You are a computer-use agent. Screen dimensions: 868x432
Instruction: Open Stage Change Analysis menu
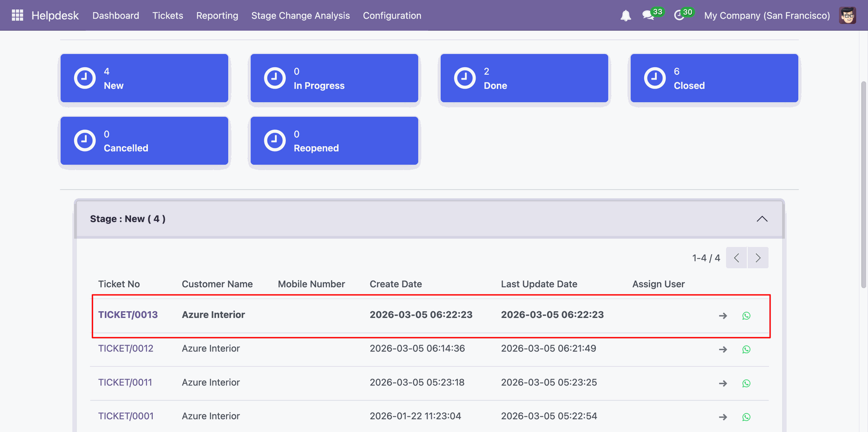coord(300,15)
